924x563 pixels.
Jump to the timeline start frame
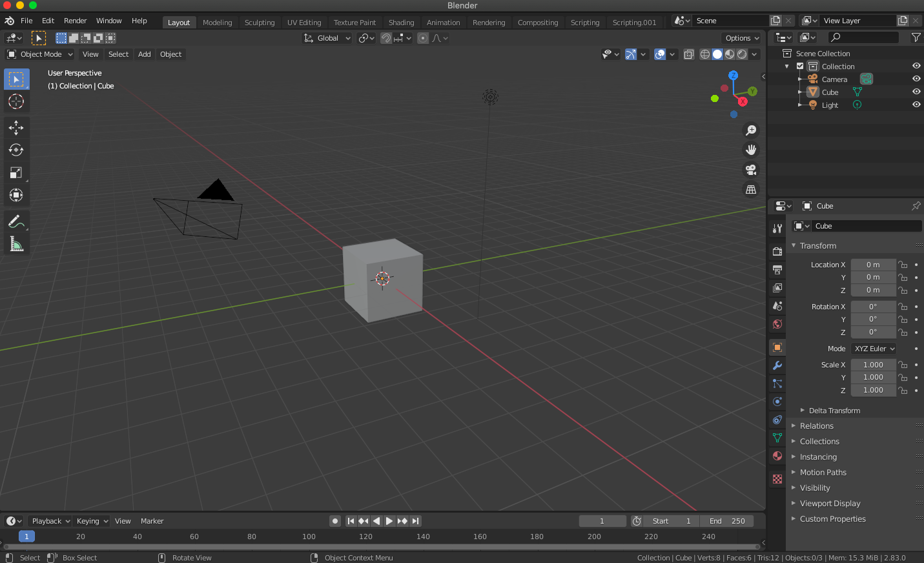(351, 521)
